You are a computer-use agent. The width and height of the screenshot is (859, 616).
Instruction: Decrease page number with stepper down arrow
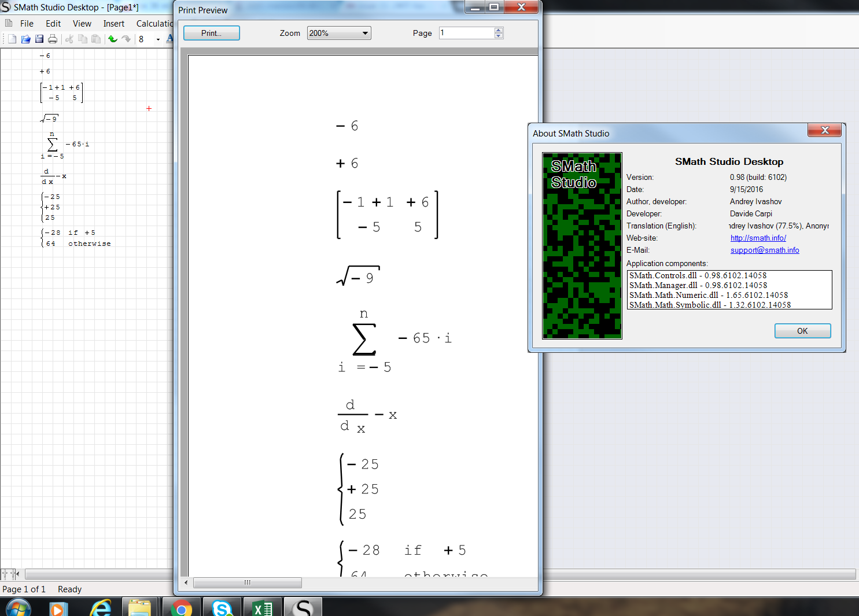point(499,36)
